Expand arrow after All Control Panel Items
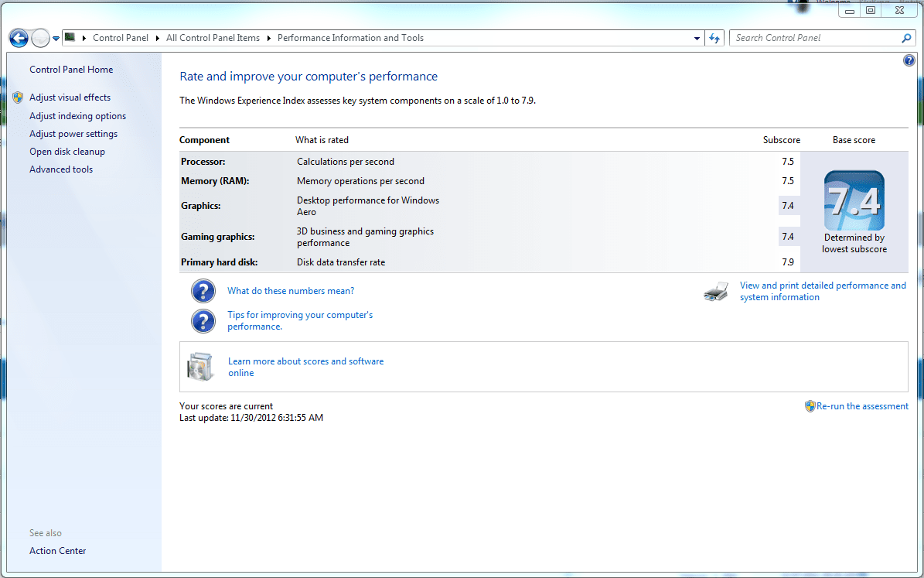The image size is (924, 578). [x=269, y=38]
